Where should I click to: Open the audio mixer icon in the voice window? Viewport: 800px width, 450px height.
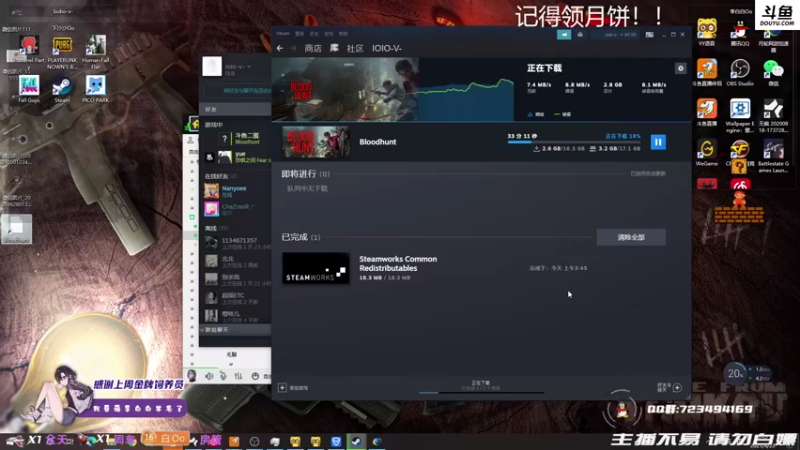238,376
